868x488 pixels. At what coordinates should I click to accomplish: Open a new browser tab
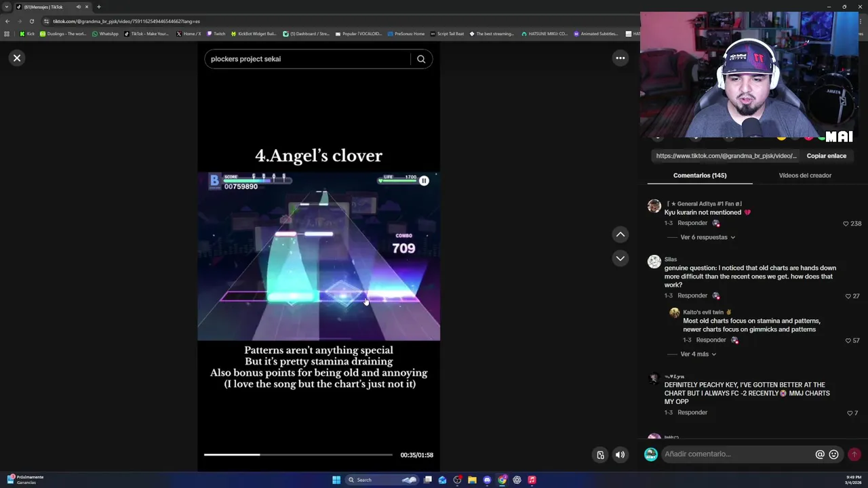pyautogui.click(x=98, y=7)
